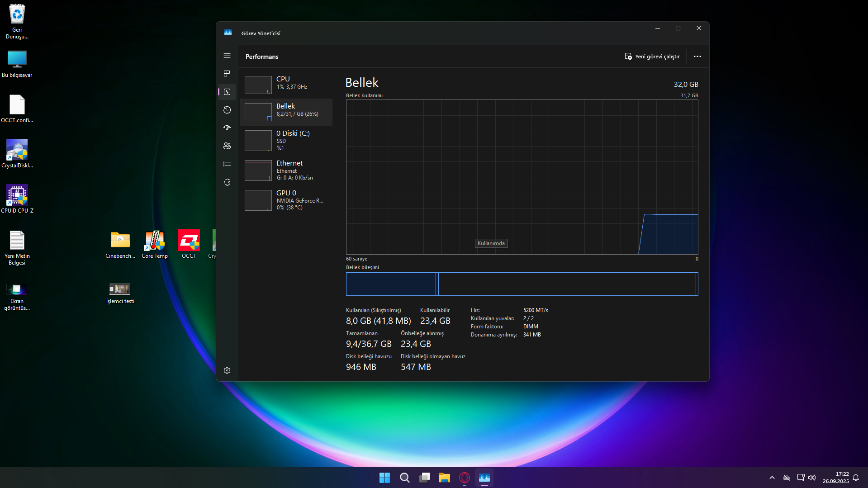Open the Startup apps page icon

tap(227, 128)
